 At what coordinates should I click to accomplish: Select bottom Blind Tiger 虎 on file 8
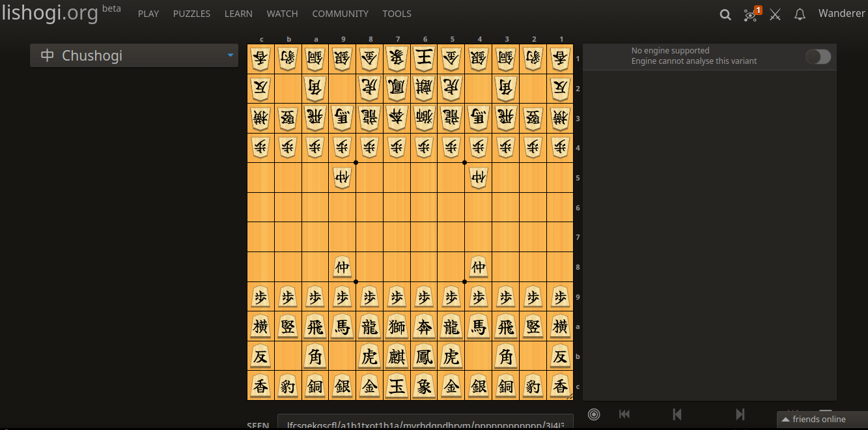pyautogui.click(x=369, y=356)
